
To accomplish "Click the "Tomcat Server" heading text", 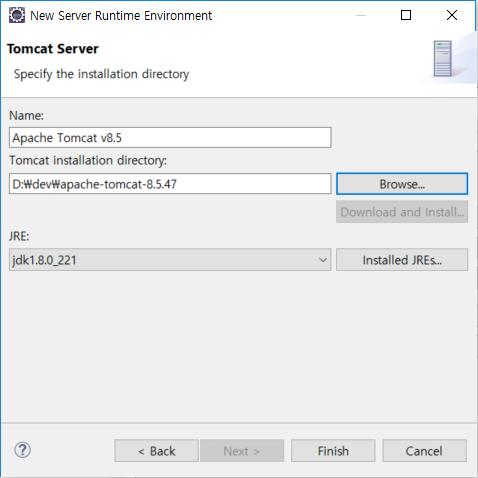I will coord(53,49).
